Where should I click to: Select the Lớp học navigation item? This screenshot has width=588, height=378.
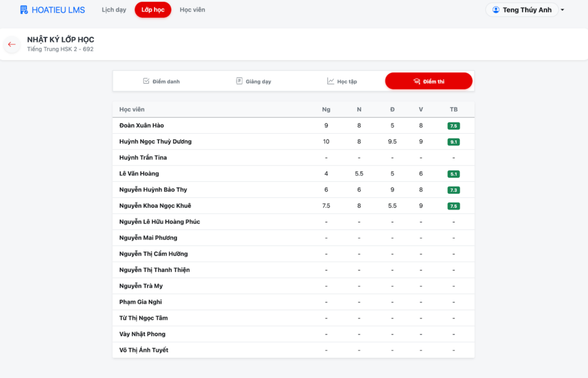click(x=153, y=10)
